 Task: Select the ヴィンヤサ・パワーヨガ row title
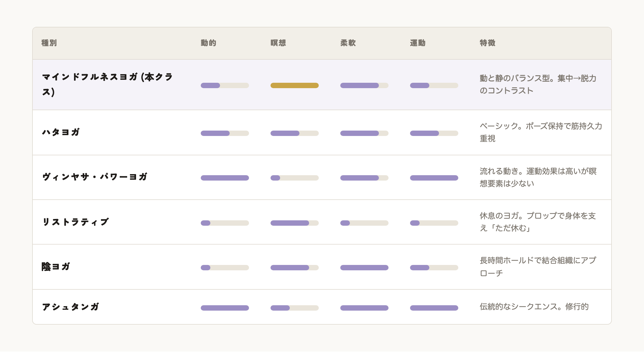95,177
